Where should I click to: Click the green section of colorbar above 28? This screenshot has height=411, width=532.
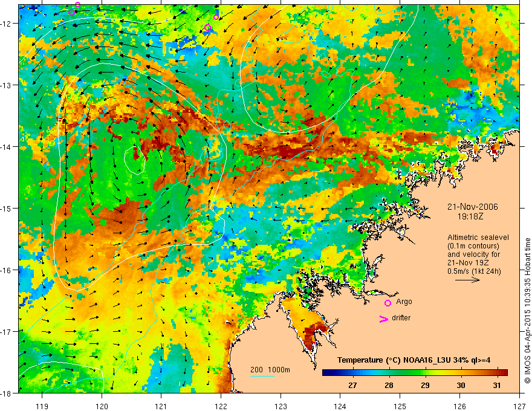click(x=389, y=372)
